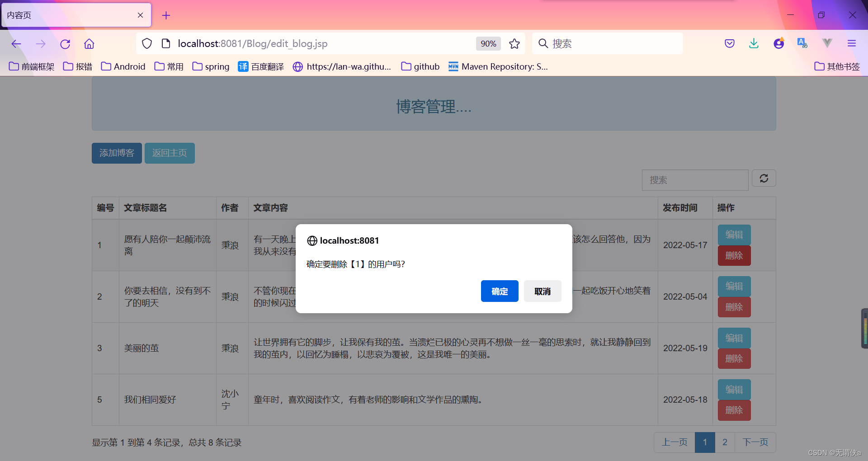868x461 pixels.
Task: Click the title 美丽的茧
Action: (142, 348)
